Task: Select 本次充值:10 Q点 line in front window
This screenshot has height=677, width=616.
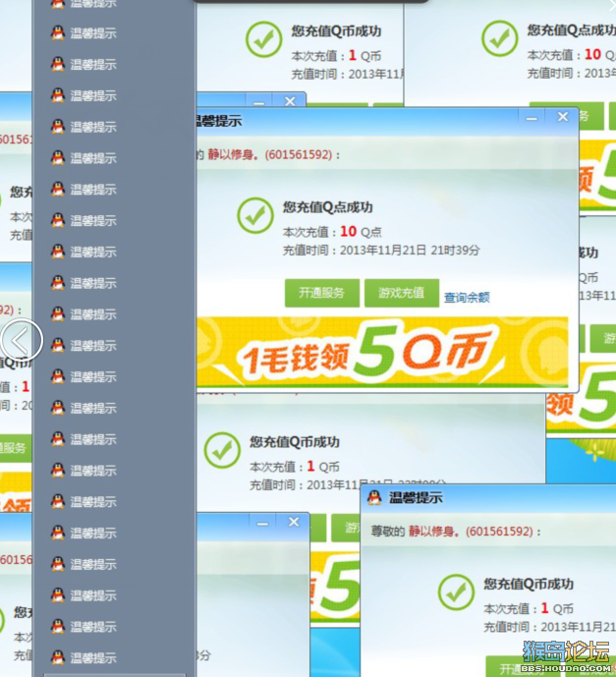Action: 332,232
